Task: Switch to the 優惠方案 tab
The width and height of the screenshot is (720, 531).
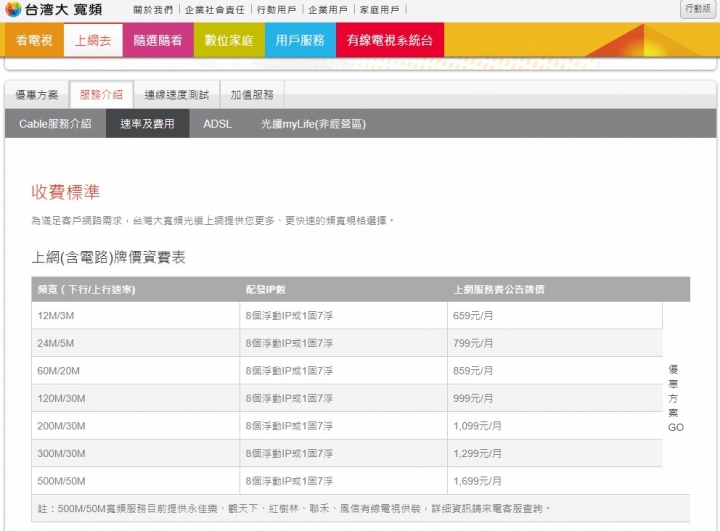Action: click(38, 95)
